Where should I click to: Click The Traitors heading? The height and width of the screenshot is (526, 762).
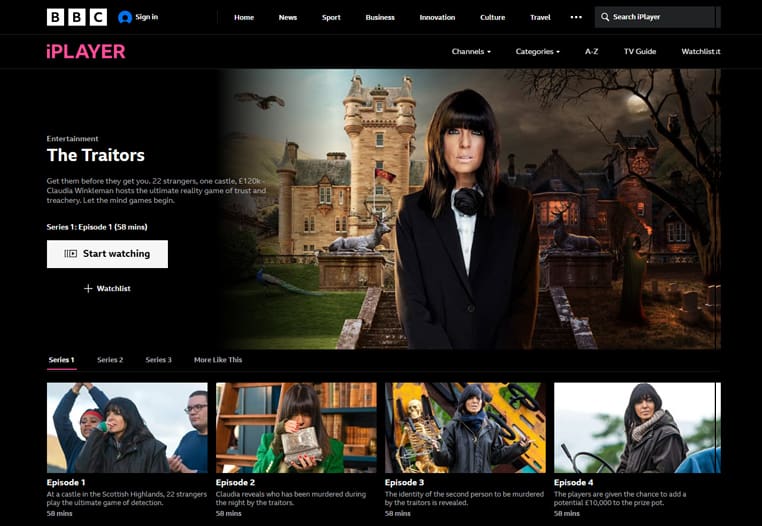click(96, 156)
